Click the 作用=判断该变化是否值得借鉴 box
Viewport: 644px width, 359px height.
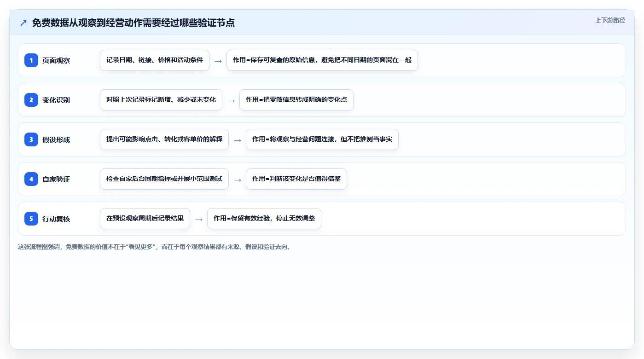pyautogui.click(x=296, y=179)
